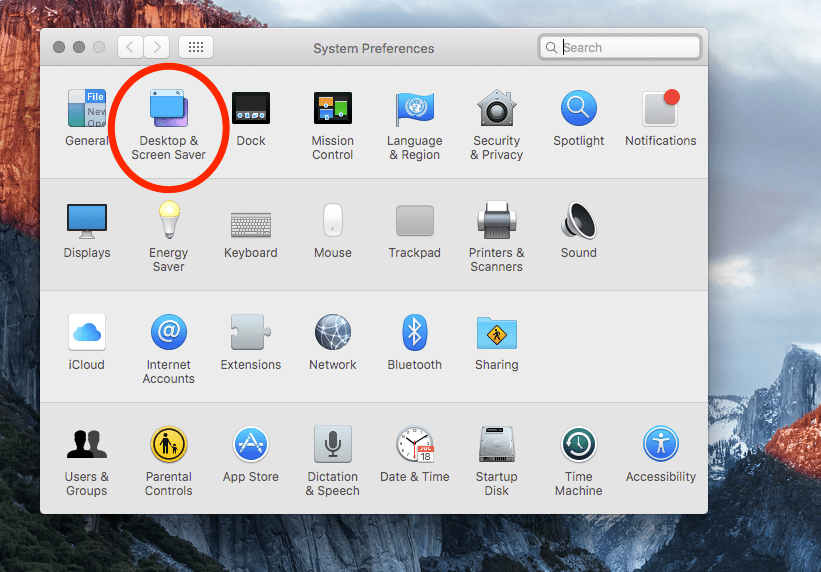Image resolution: width=821 pixels, height=572 pixels.
Task: Open Keyboard preferences
Action: point(251,221)
